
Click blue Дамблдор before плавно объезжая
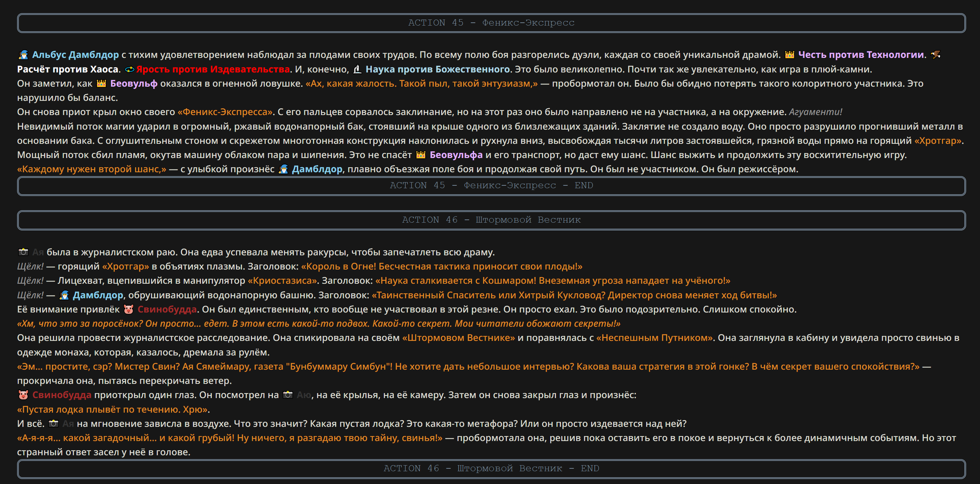317,169
